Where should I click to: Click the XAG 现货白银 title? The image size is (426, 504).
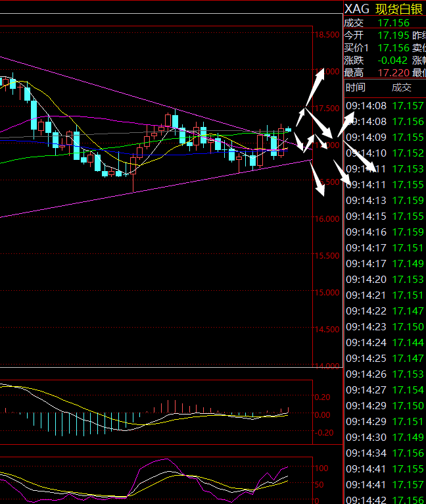click(x=383, y=9)
